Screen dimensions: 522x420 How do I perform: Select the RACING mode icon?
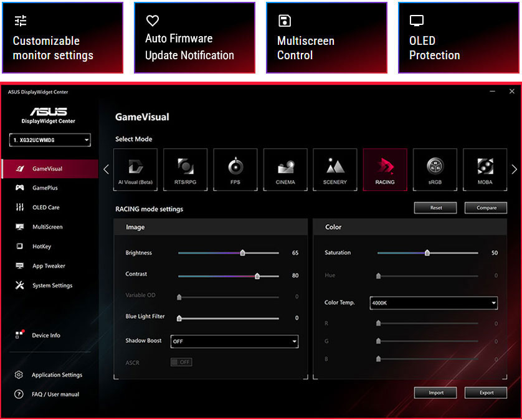[385, 169]
